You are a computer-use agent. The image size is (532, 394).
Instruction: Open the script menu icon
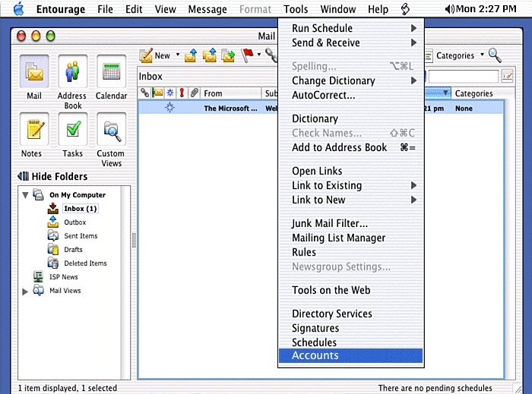(x=405, y=9)
